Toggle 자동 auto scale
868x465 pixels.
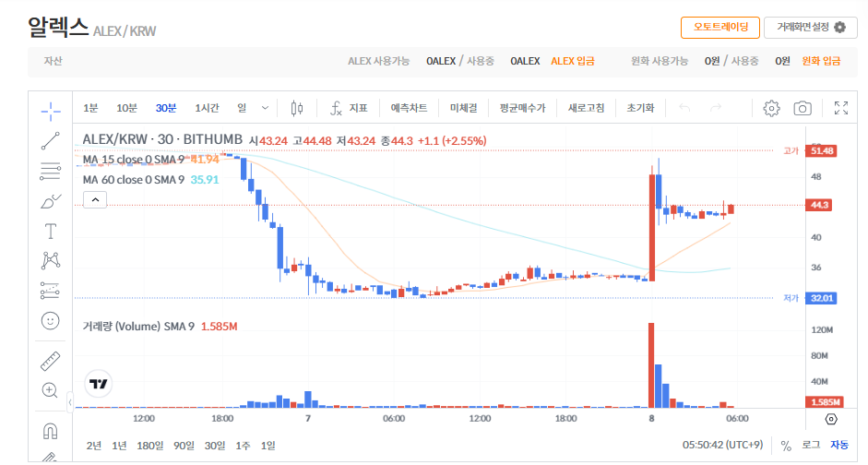[x=839, y=445]
